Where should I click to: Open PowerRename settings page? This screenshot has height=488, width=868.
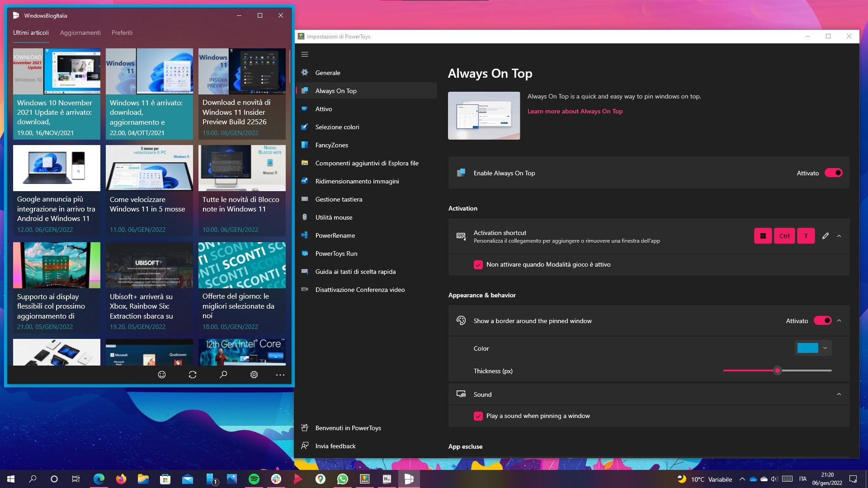point(366,235)
